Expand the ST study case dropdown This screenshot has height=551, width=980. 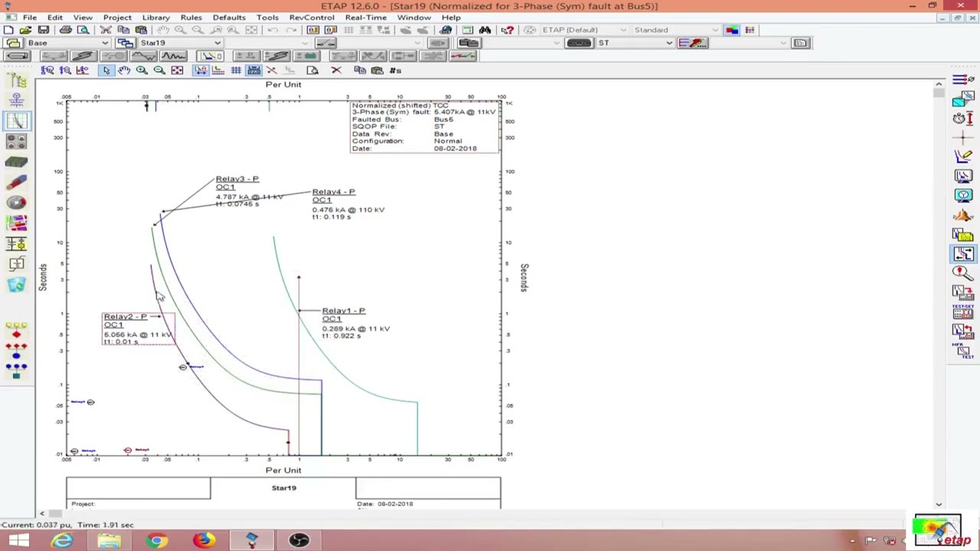pos(669,43)
